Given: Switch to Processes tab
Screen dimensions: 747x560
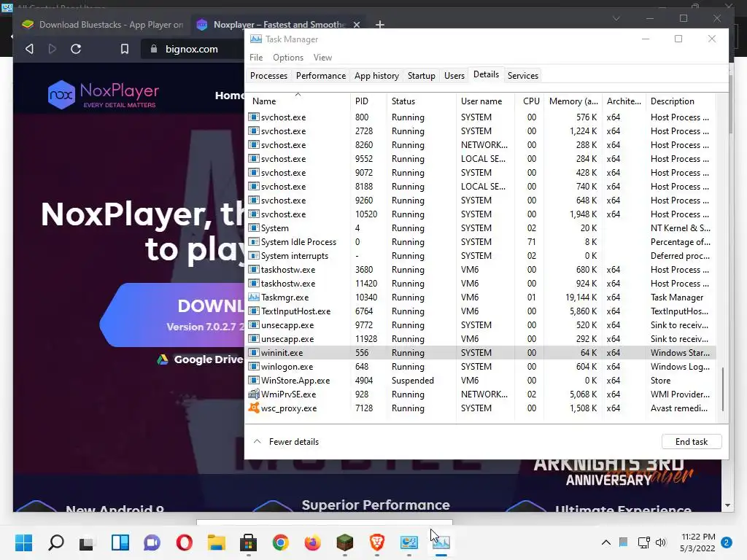Looking at the screenshot, I should [268, 75].
